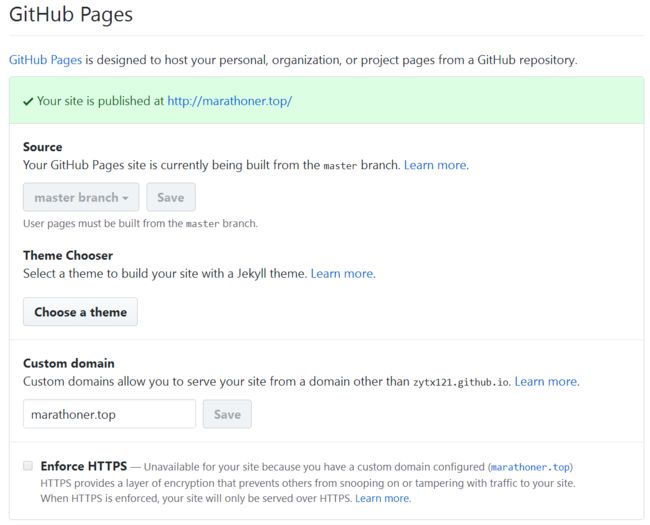Click the marathoner.top link in HTTPS notice
The width and height of the screenshot is (650, 525).
point(530,467)
